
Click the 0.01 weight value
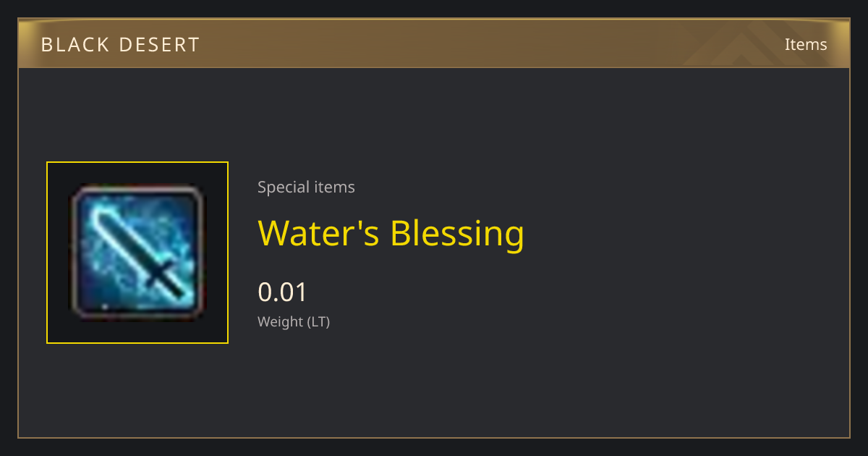pyautogui.click(x=283, y=292)
